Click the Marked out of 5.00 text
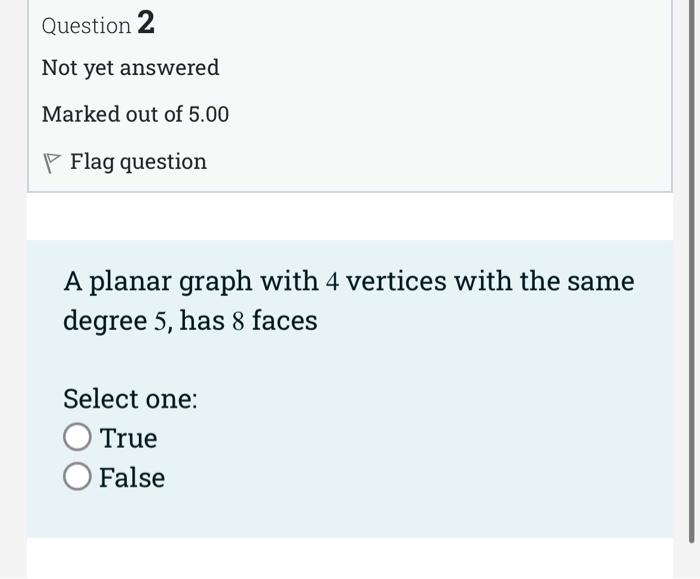The height and width of the screenshot is (579, 700). click(x=135, y=115)
